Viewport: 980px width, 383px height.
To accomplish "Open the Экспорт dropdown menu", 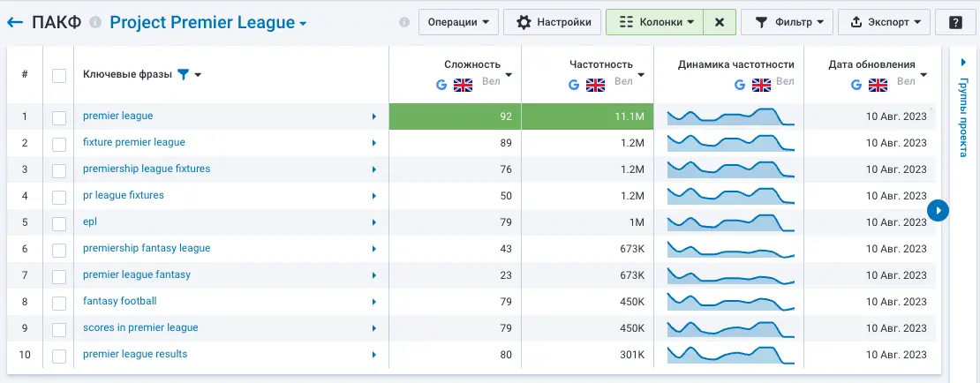I will [x=884, y=22].
